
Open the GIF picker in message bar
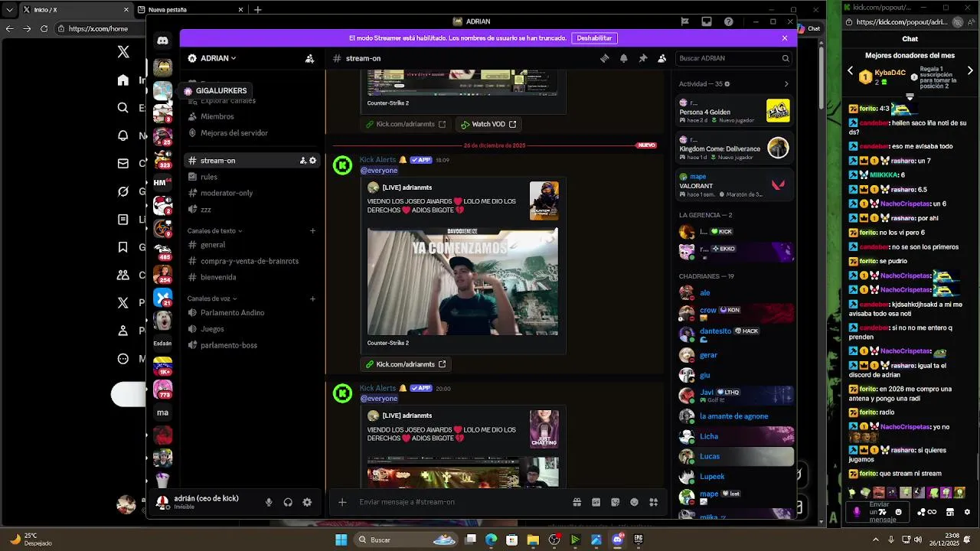coord(596,502)
